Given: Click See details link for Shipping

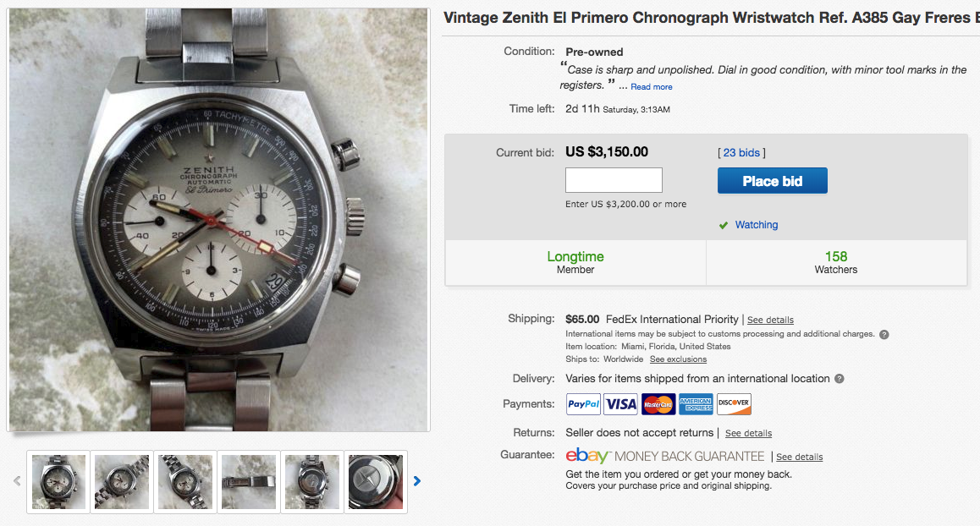Looking at the screenshot, I should point(770,321).
